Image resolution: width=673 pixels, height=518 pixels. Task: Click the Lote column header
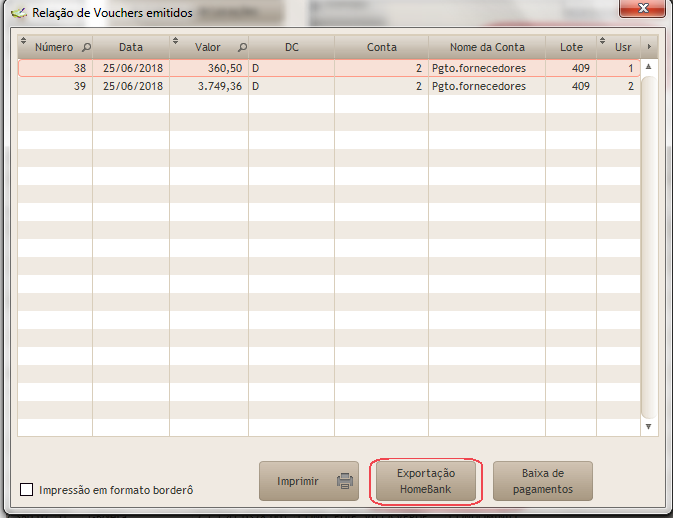(571, 47)
